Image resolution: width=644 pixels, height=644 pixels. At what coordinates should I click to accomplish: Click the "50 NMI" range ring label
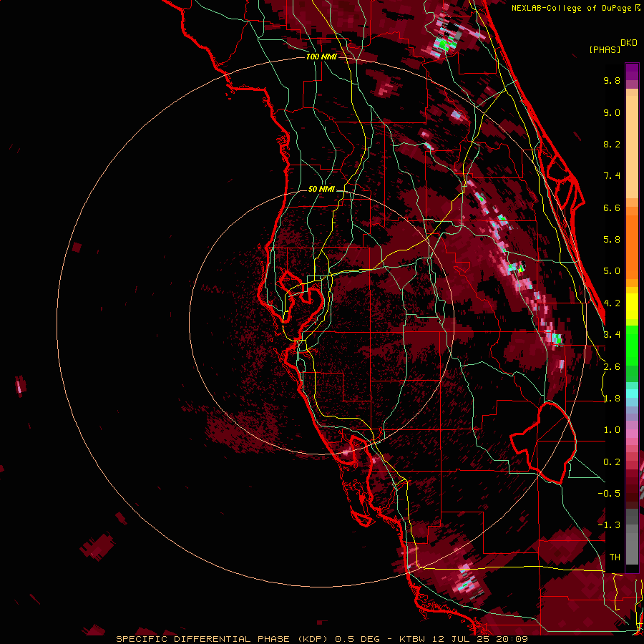point(321,190)
